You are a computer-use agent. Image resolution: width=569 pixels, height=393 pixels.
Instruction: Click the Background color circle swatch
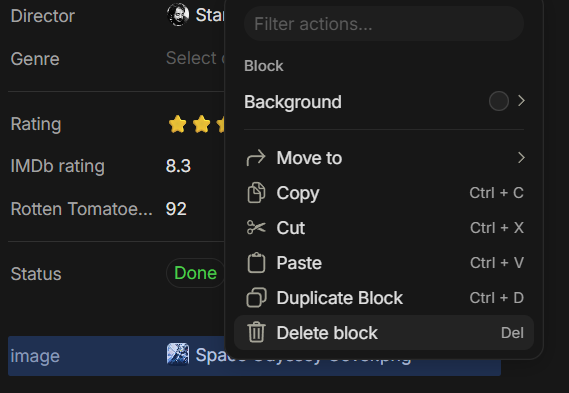[499, 101]
